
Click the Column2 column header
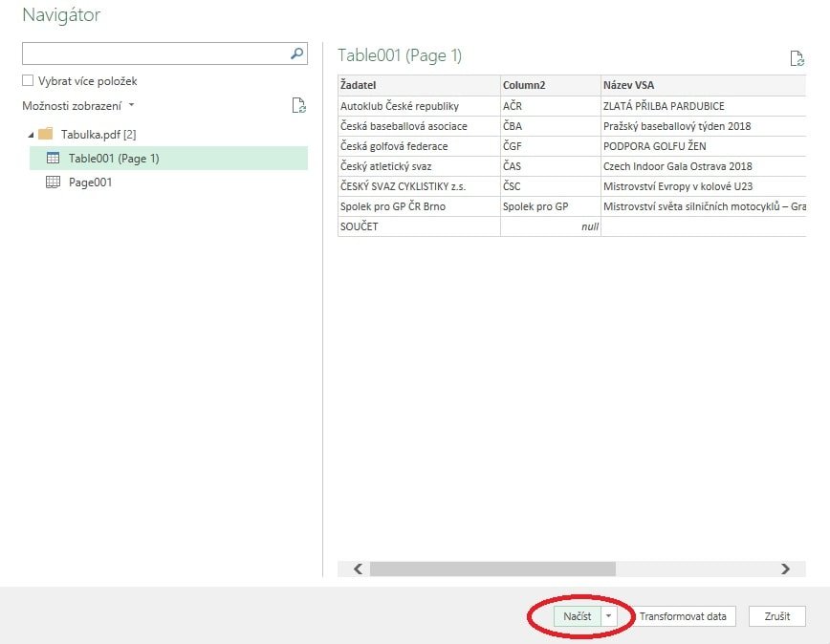coord(551,85)
